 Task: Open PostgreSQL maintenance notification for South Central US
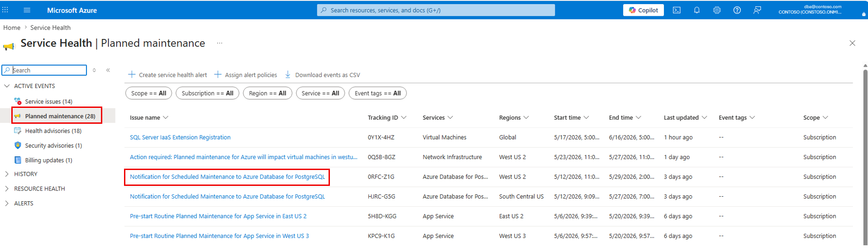pyautogui.click(x=227, y=196)
